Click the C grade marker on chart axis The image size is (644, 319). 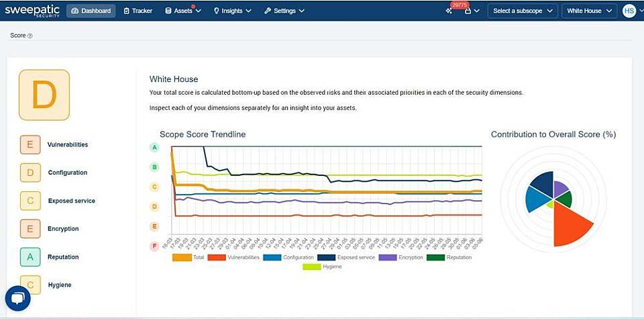(x=155, y=187)
